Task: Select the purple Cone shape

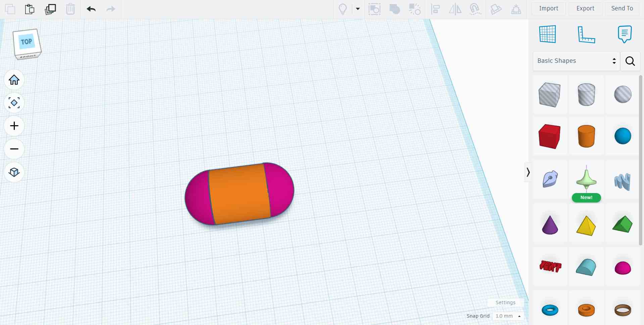Action: 550,225
